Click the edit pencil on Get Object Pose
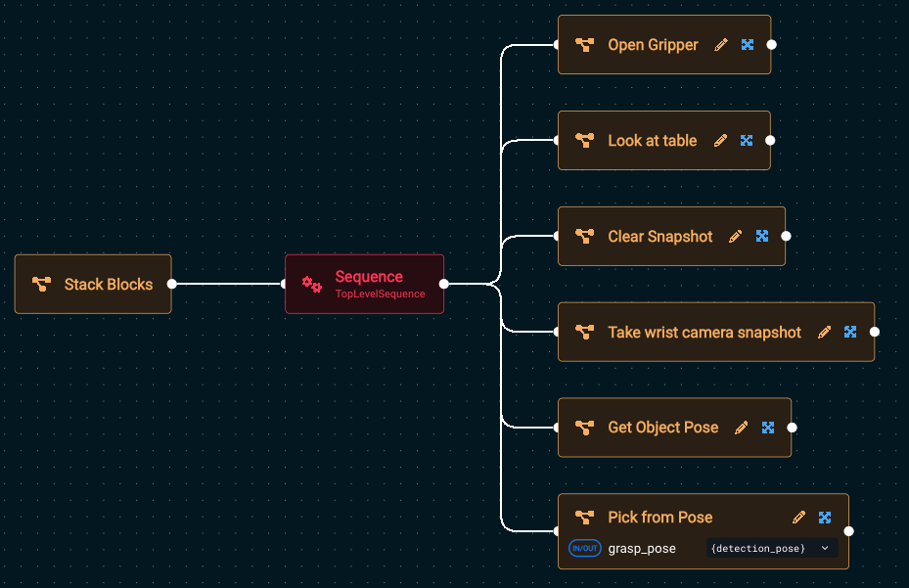The image size is (909, 588). (x=741, y=428)
